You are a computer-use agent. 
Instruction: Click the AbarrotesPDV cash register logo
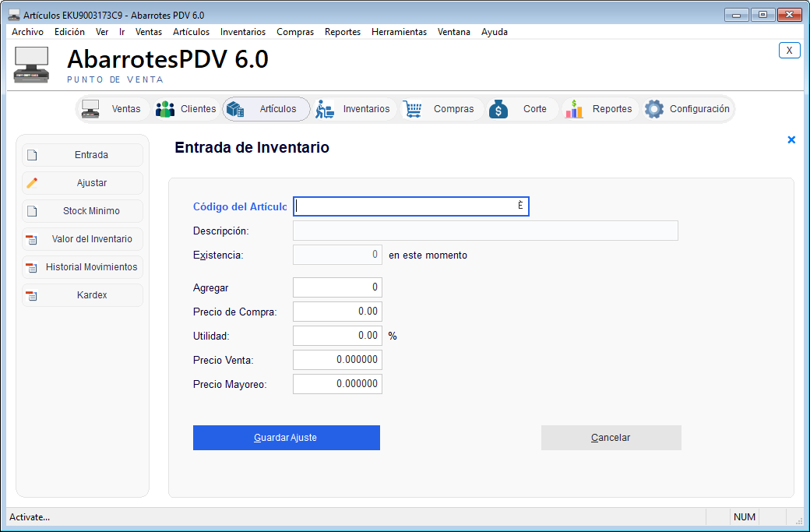[31, 65]
